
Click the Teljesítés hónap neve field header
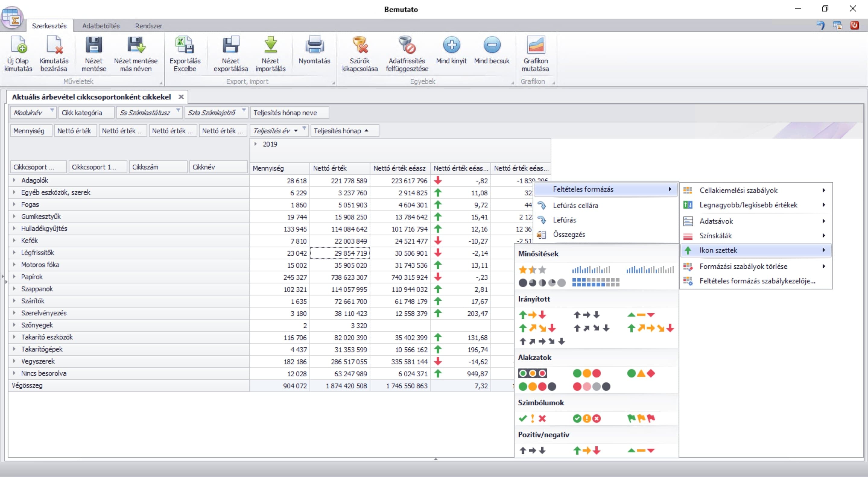290,112
